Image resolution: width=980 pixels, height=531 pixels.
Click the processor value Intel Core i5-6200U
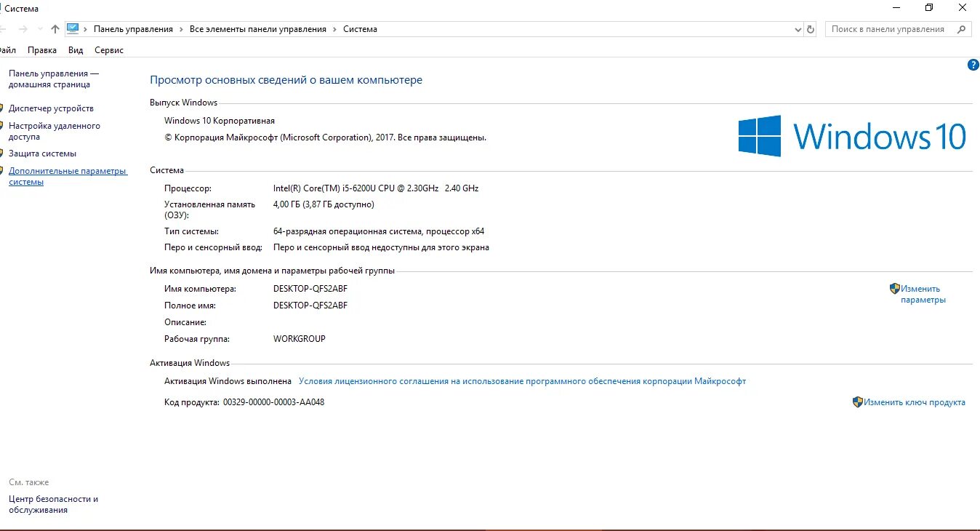(376, 188)
